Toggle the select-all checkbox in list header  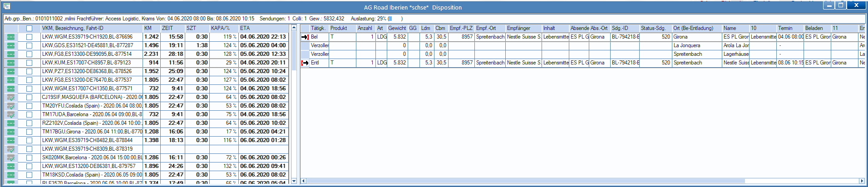[29, 28]
